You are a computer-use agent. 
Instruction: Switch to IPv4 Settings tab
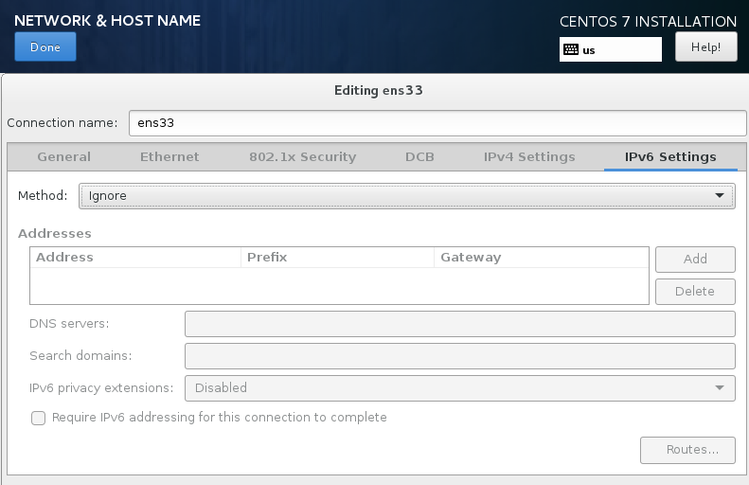pos(529,157)
